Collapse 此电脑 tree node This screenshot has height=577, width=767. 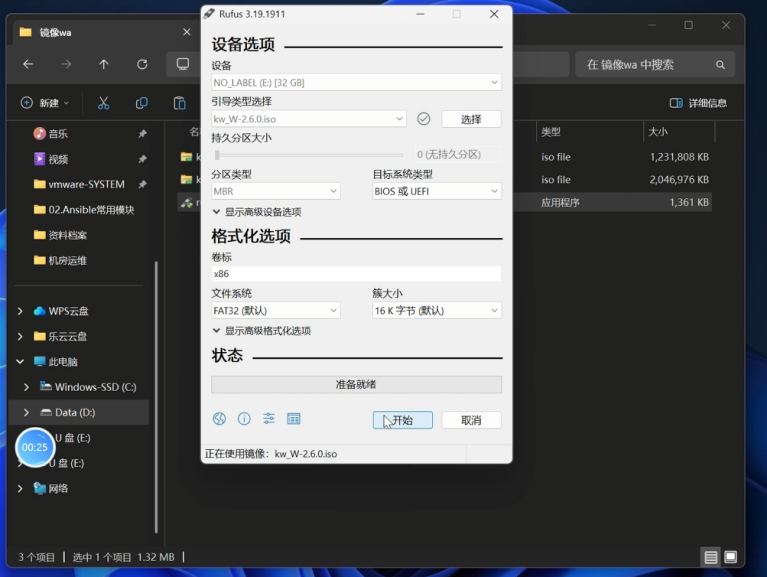pos(20,362)
